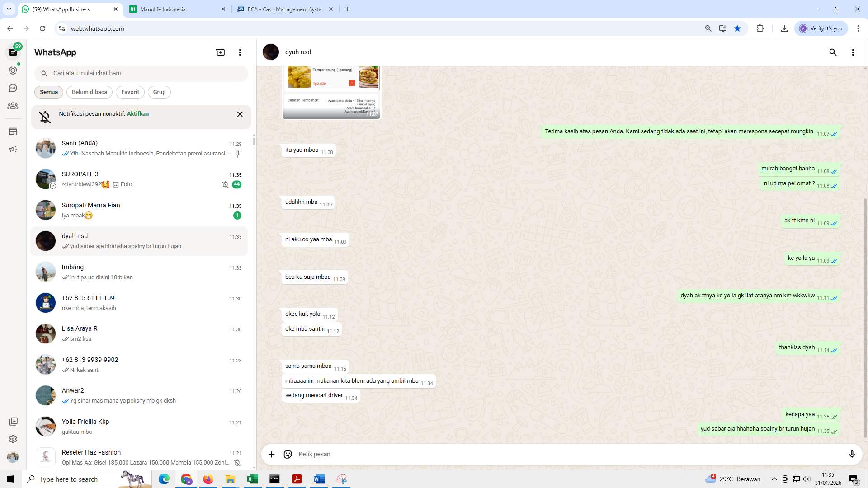Image resolution: width=868 pixels, height=488 pixels.
Task: Start a voice message with the microphone icon
Action: (852, 454)
